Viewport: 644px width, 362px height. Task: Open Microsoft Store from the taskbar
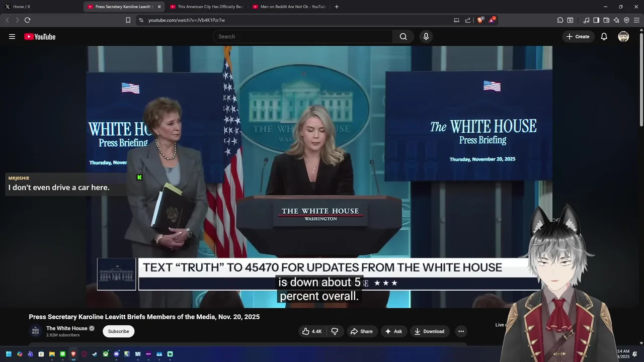pyautogui.click(x=41, y=354)
